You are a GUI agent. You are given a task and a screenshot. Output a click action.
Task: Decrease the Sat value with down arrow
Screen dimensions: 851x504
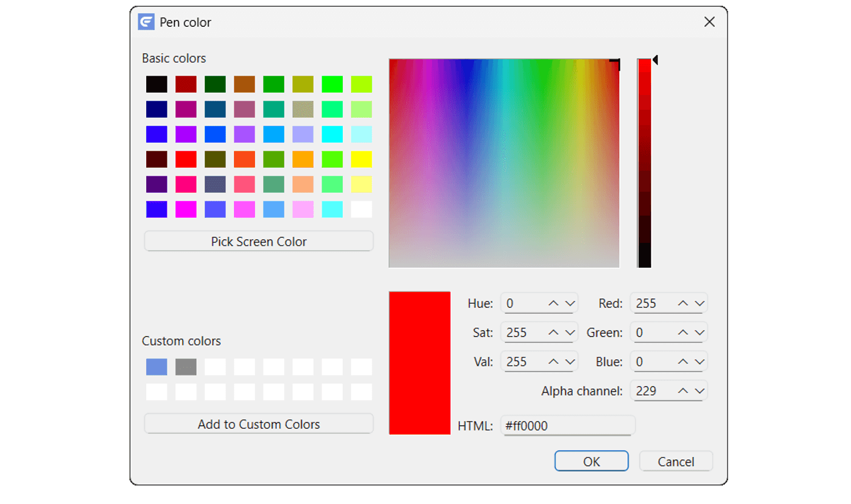[x=570, y=332]
